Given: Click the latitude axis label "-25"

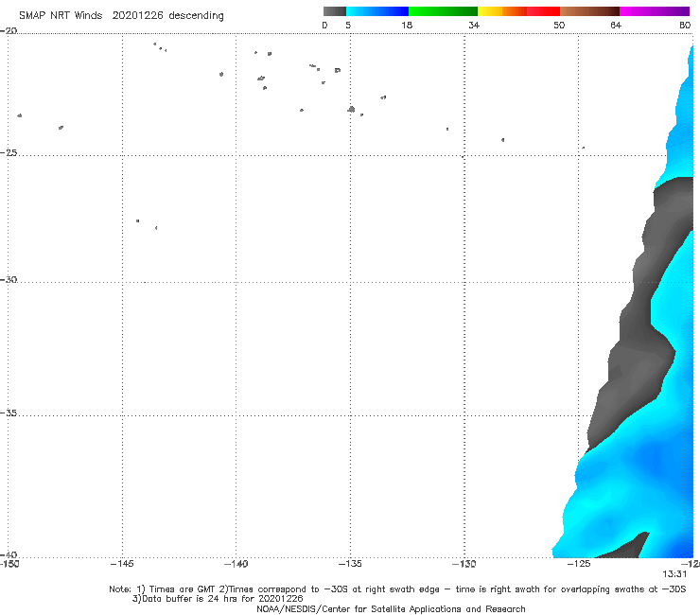Looking at the screenshot, I should tap(9, 152).
